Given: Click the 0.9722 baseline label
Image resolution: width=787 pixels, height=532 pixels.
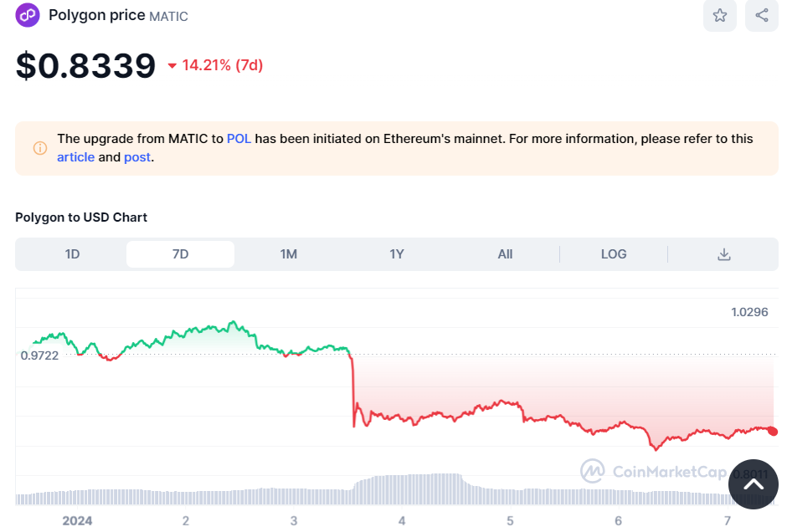Looking at the screenshot, I should click(39, 356).
